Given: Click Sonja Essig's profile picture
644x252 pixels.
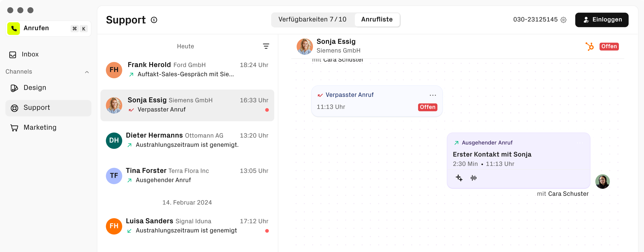Looking at the screenshot, I should coord(304,46).
